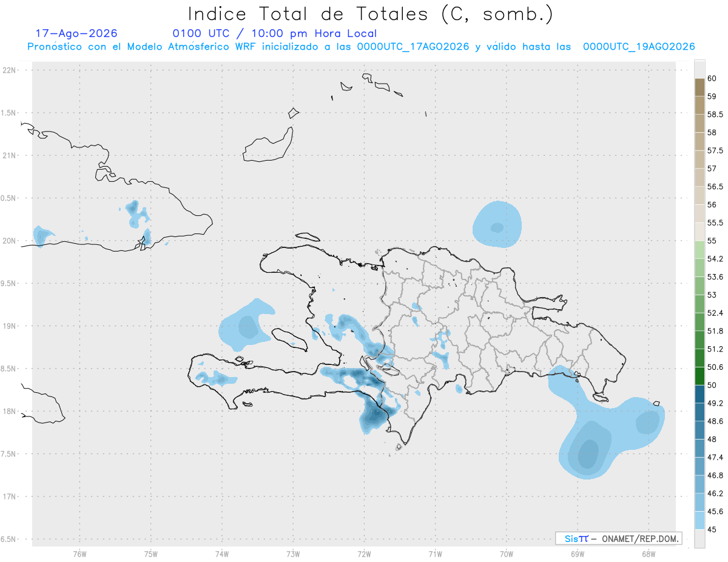
Task: Click the lightest blue swatch between 45 and 45.6
Action: (699, 520)
